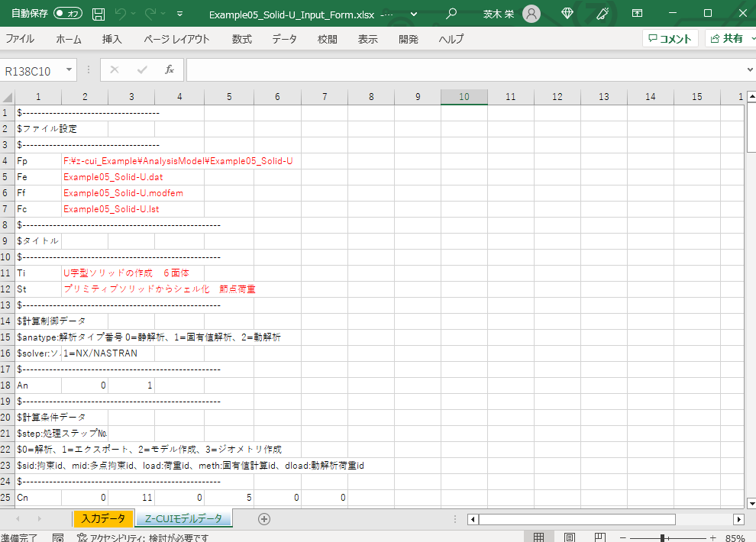This screenshot has height=542, width=756.
Task: Click the コメント button
Action: (670, 37)
